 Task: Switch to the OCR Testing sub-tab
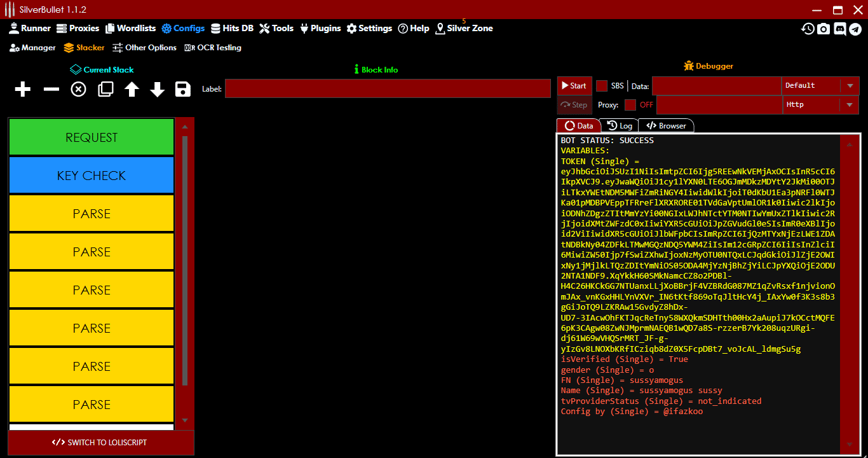[213, 48]
